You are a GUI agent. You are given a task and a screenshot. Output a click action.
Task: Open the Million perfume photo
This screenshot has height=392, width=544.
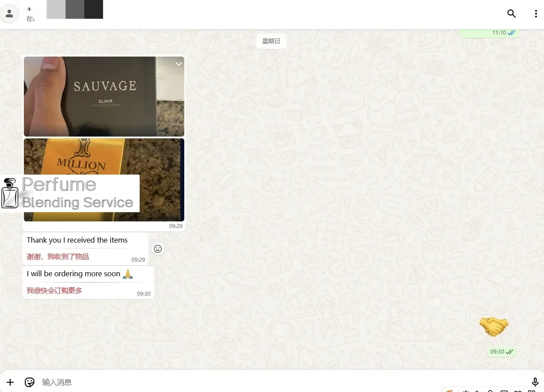104,180
